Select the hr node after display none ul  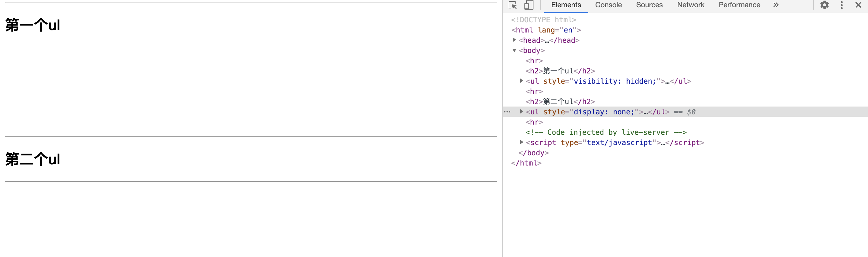534,122
